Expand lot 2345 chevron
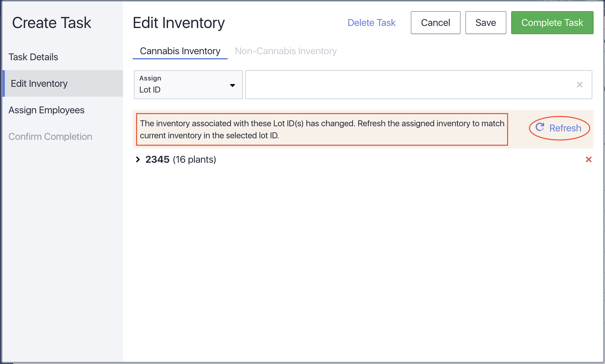Image resolution: width=605 pixels, height=364 pixels. click(138, 159)
